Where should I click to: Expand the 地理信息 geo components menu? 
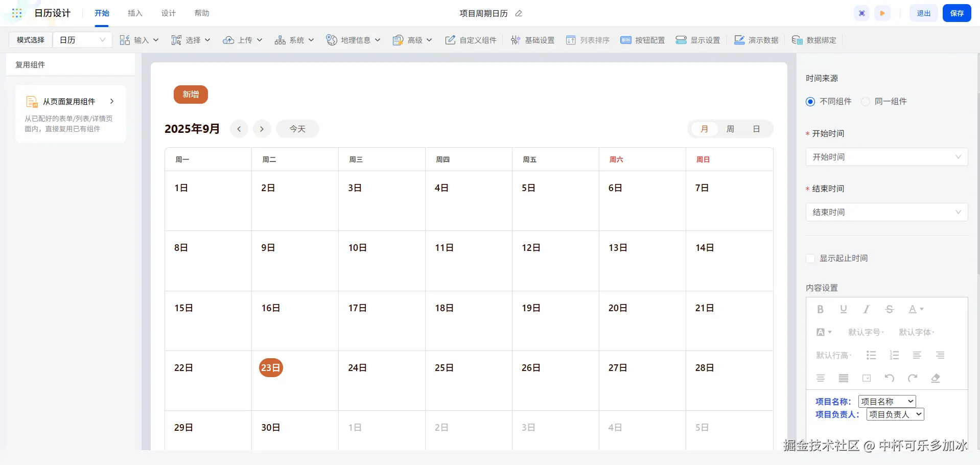354,40
